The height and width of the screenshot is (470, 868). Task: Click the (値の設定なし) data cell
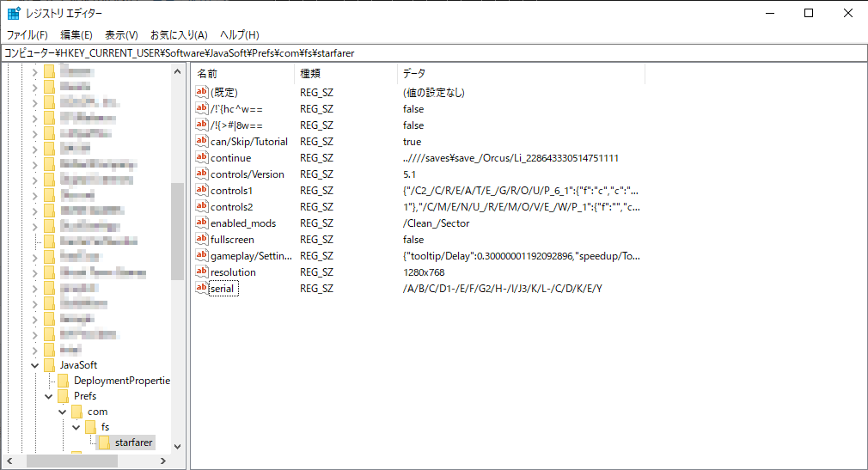pyautogui.click(x=434, y=93)
